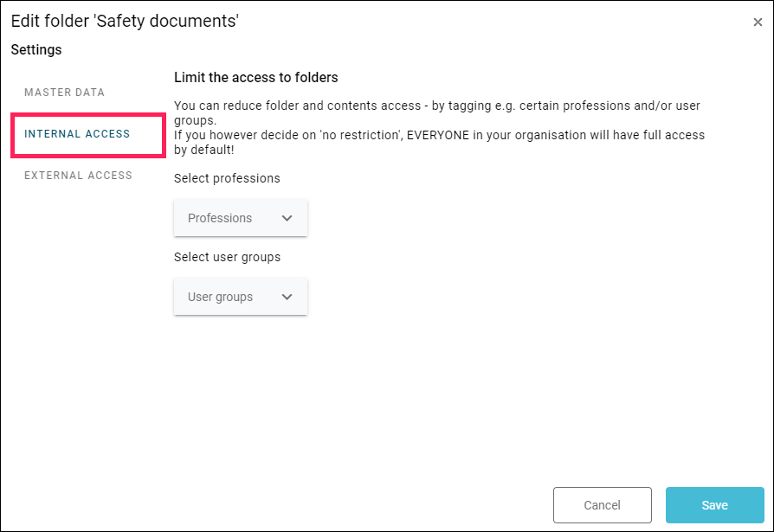Click the 'Professions' placeholder text

click(x=220, y=218)
